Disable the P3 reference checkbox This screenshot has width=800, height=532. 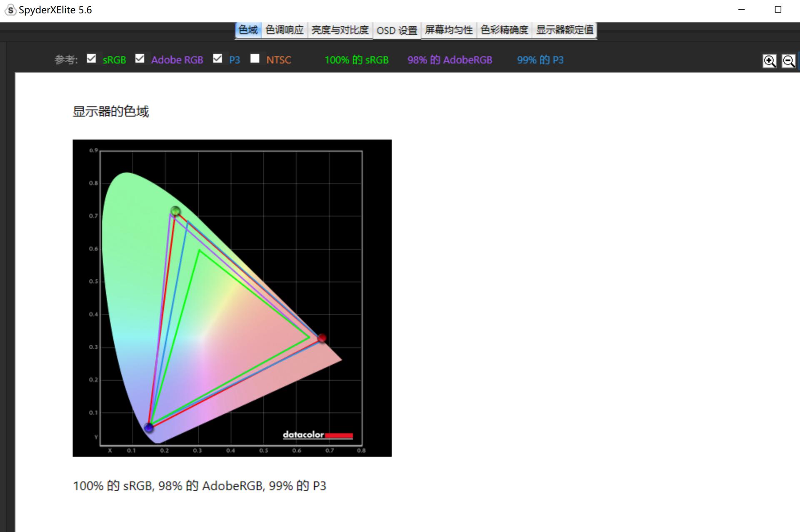coord(217,59)
